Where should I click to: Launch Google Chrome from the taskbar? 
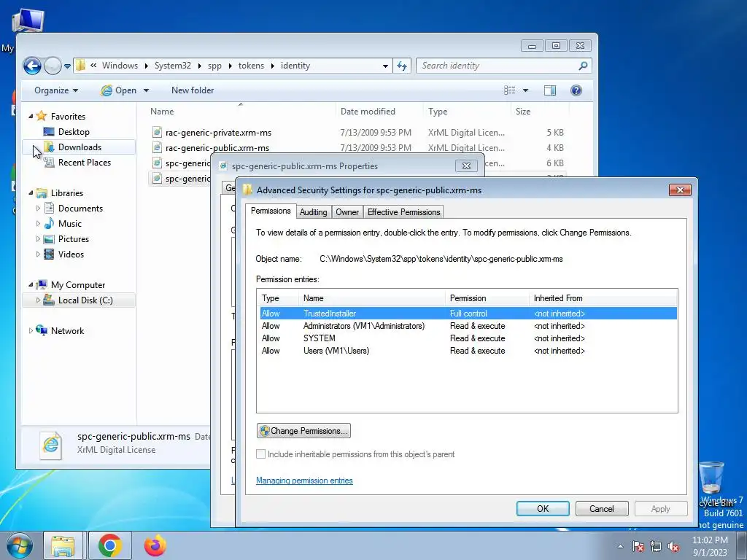(x=110, y=545)
